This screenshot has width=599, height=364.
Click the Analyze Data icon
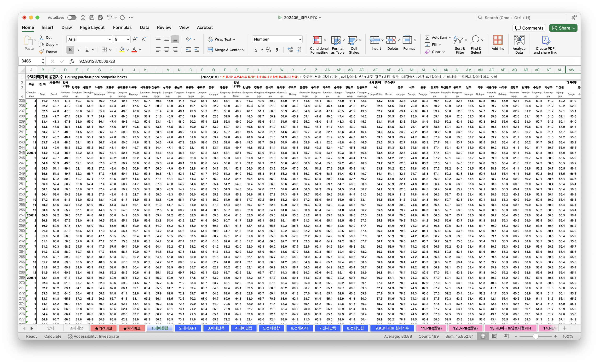coord(519,40)
